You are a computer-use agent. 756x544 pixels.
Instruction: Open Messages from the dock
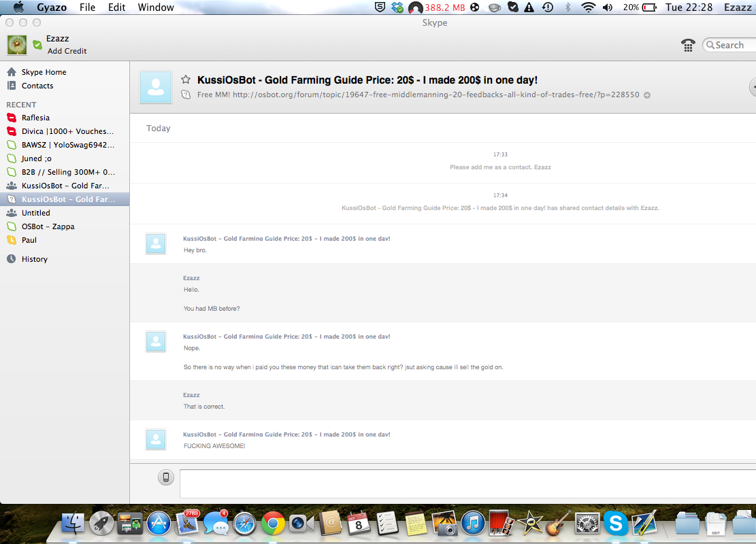(x=216, y=523)
